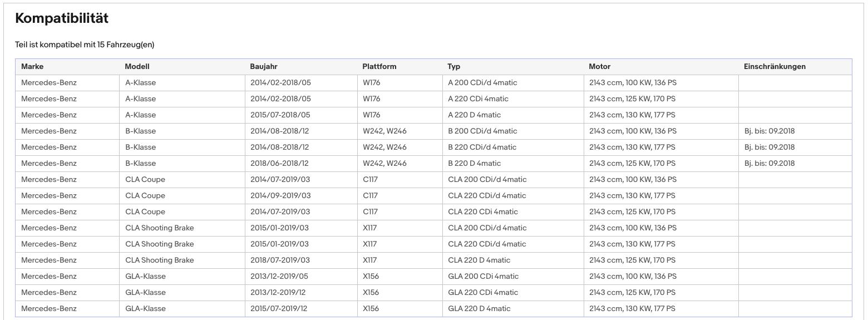Click motor '2143 ccm, 130 KW, 177 PS' in A 220 D row
This screenshot has height=320, width=868.
(x=632, y=115)
